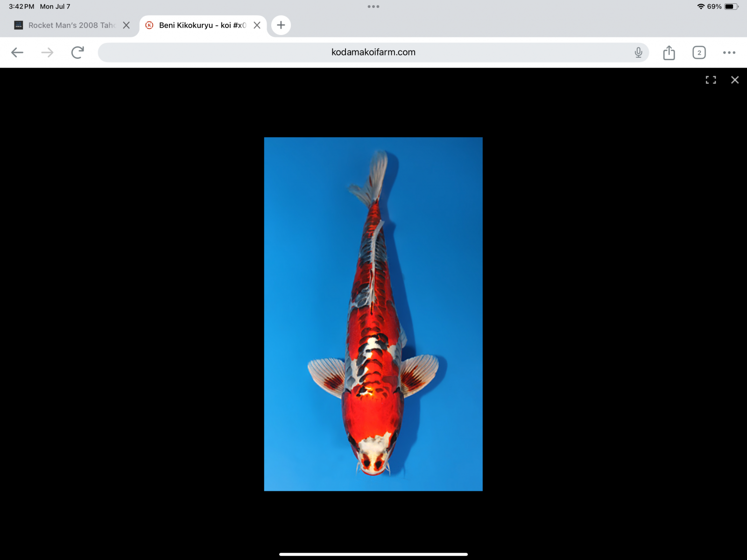Tap the Wi-Fi status icon
Image resolution: width=747 pixels, height=560 pixels.
(701, 7)
